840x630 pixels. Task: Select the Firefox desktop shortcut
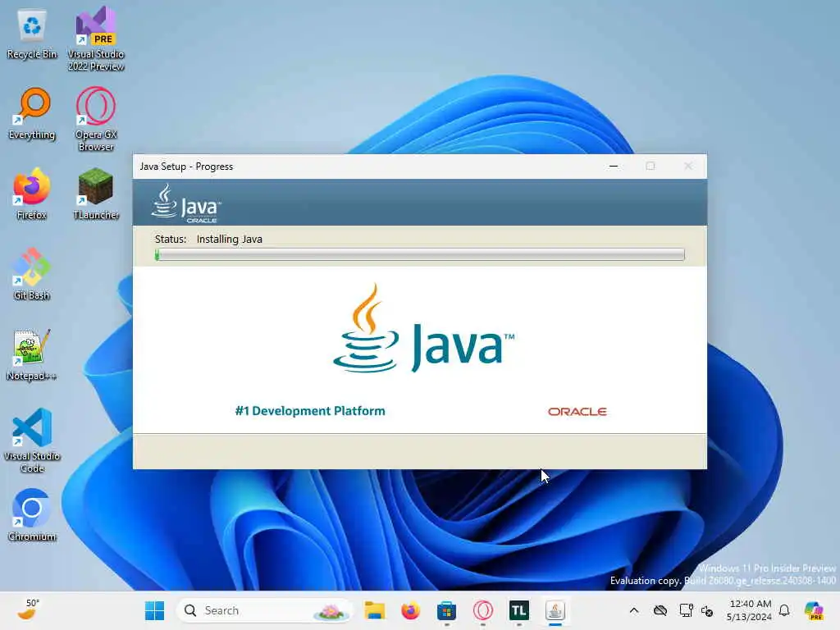(x=32, y=194)
